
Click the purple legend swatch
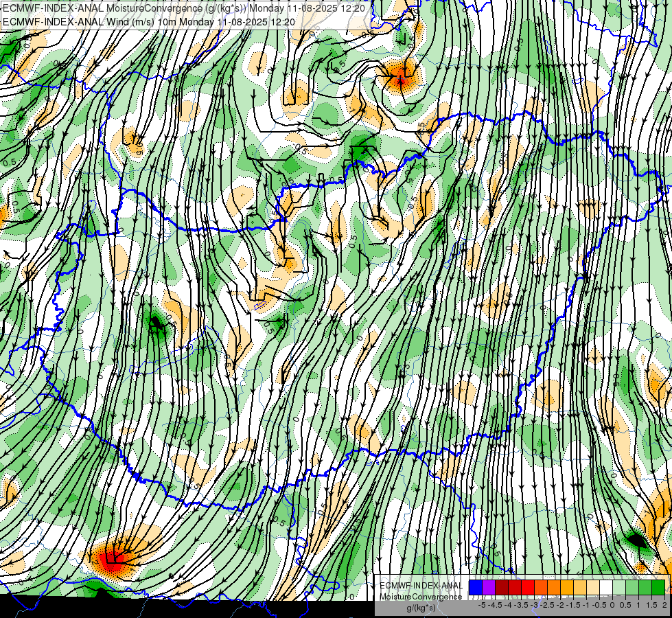[489, 587]
